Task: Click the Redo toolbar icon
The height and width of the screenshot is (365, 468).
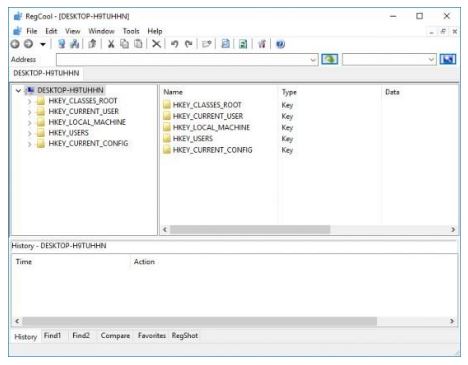Action: (x=189, y=44)
